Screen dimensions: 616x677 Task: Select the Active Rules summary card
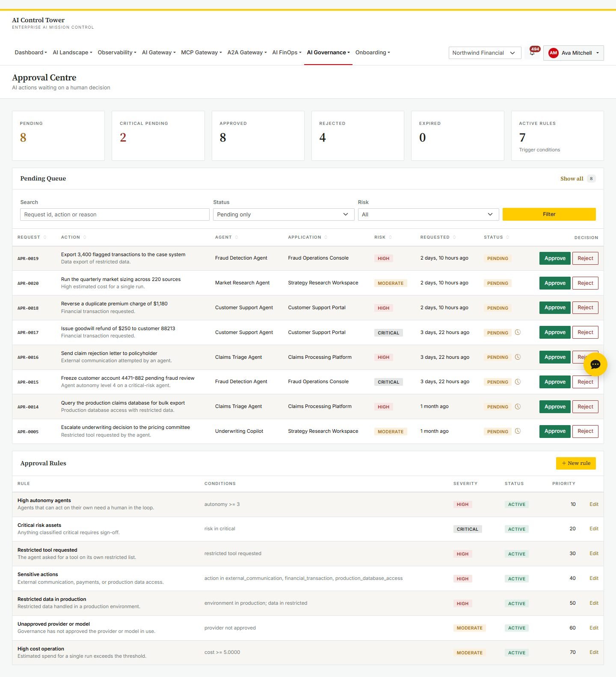click(557, 136)
